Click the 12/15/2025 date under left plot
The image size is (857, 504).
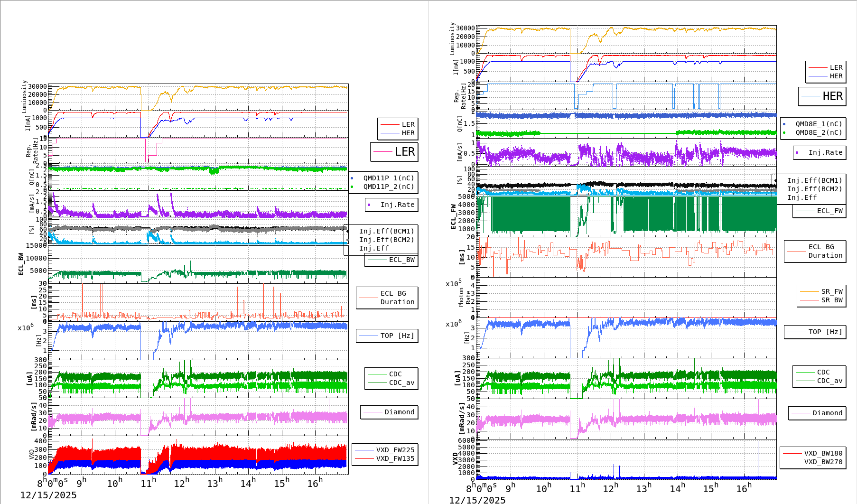tap(48, 495)
